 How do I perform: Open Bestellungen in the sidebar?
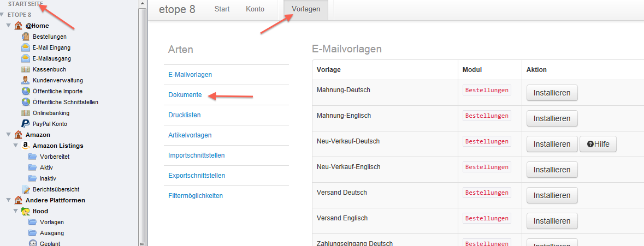tap(49, 37)
